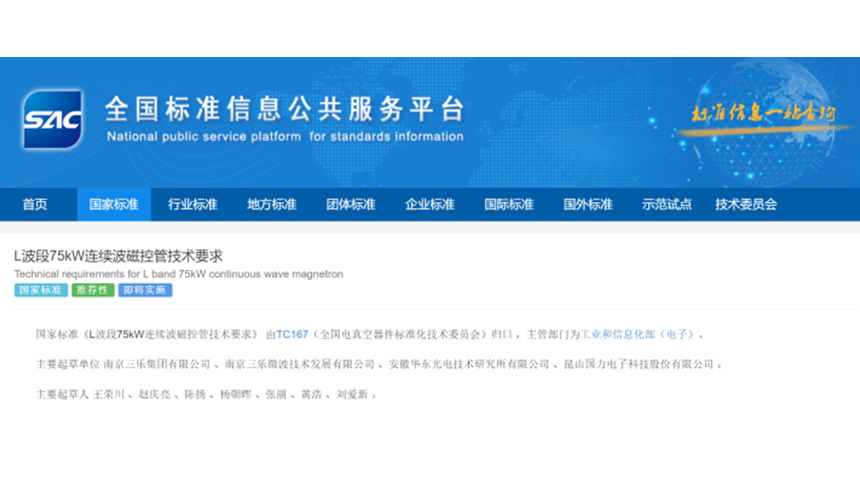860x500 pixels.
Task: Open the 国际标准 navigation item
Action: 509,204
